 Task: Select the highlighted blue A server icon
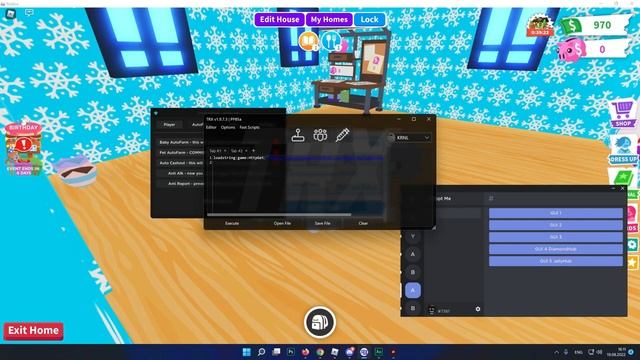(413, 290)
